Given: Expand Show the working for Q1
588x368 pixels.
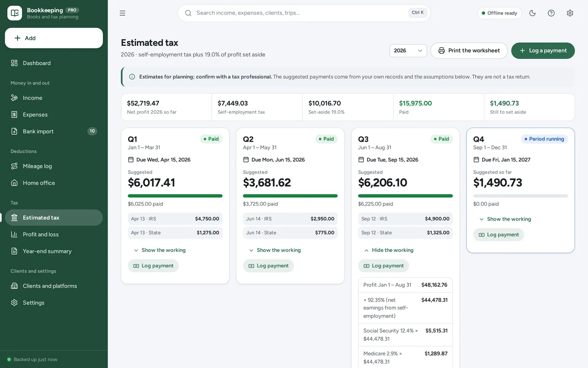Looking at the screenshot, I should tap(160, 250).
